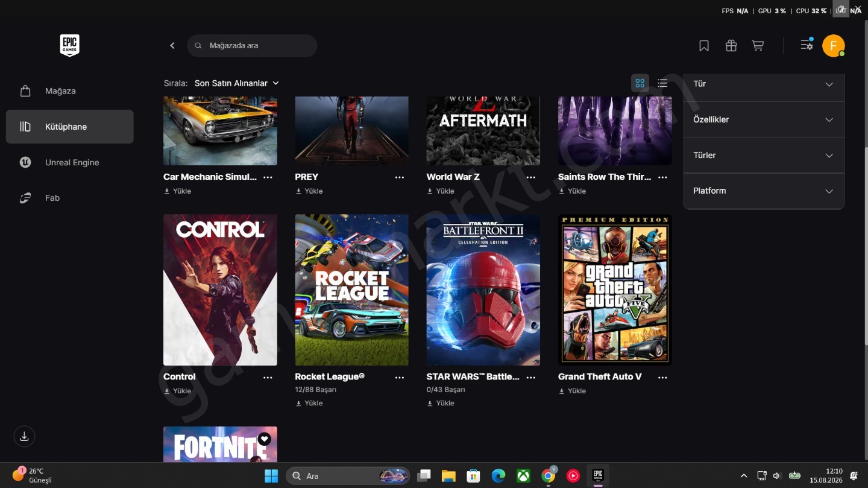The image size is (868, 488).
Task: Open more options for Saints Row The Third
Action: (x=662, y=177)
